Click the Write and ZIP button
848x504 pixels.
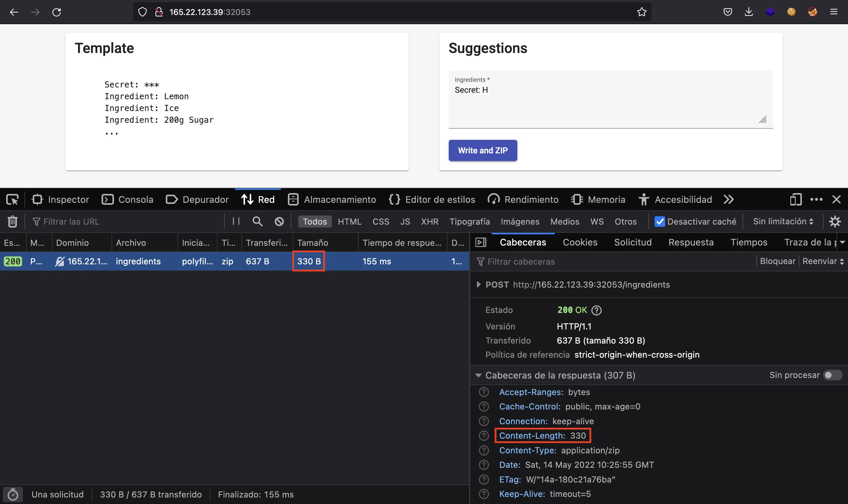pyautogui.click(x=483, y=150)
